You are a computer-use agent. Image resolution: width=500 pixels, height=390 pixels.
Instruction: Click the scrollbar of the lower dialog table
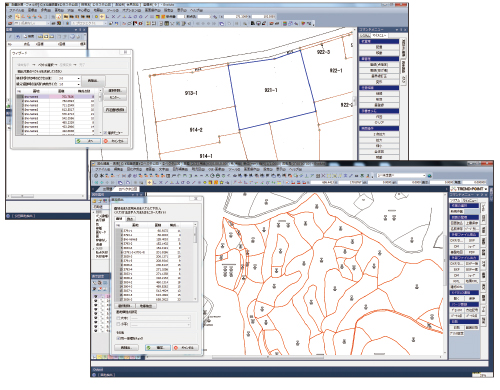[195, 262]
